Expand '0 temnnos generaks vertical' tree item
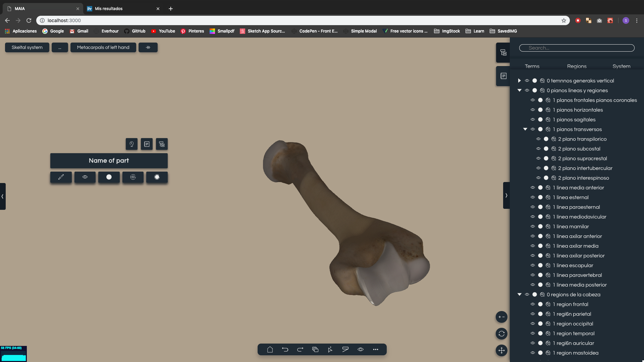This screenshot has width=644, height=362. [520, 80]
